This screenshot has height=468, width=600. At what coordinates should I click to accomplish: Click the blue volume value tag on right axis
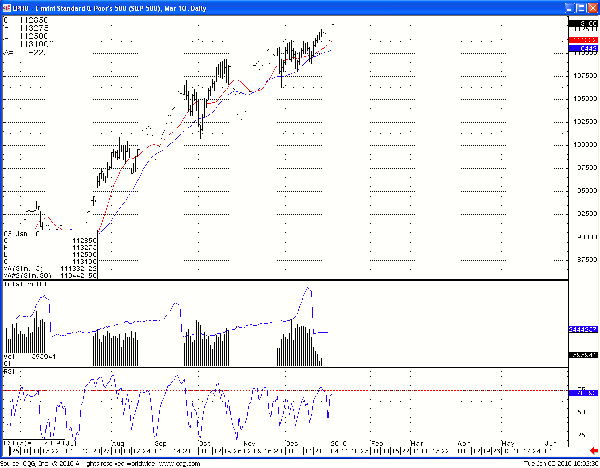click(x=582, y=328)
